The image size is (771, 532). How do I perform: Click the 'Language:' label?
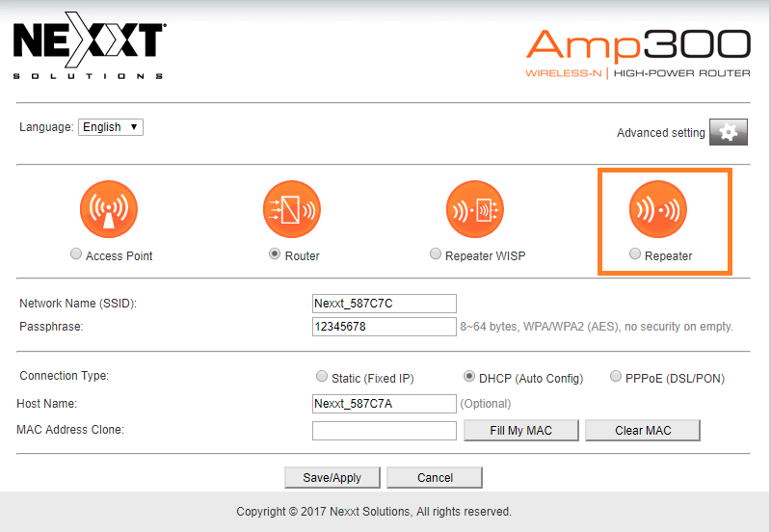(46, 127)
